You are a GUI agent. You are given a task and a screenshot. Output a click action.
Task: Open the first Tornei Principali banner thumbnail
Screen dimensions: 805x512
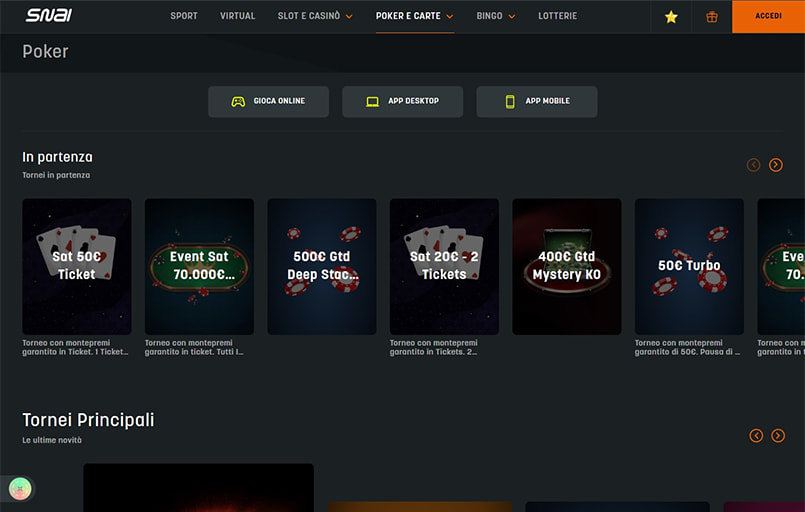point(198,487)
